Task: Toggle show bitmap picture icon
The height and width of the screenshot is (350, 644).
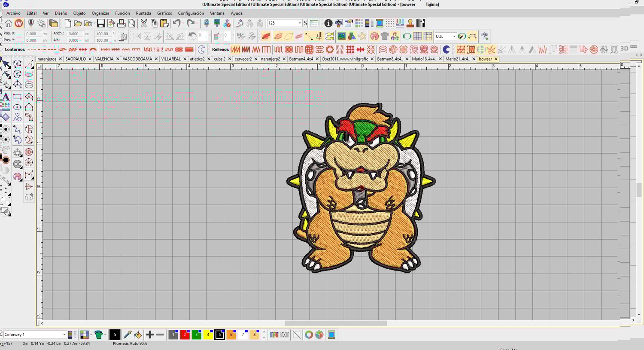Action: [342, 36]
